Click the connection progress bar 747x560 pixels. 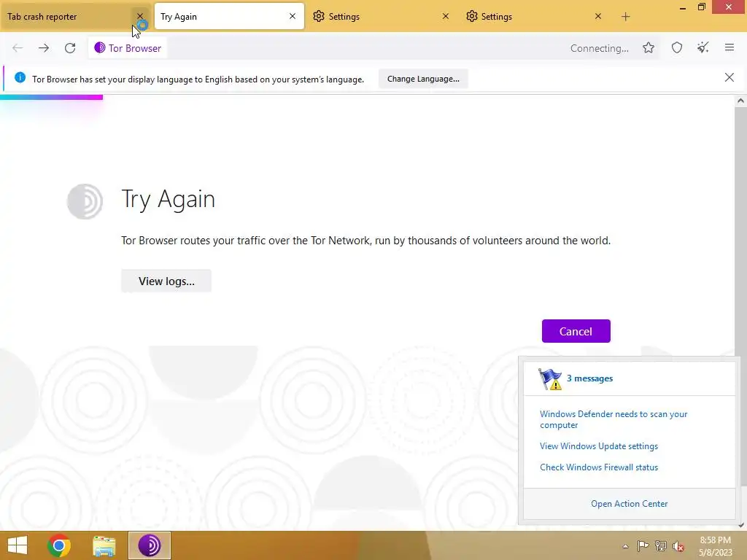click(x=52, y=97)
